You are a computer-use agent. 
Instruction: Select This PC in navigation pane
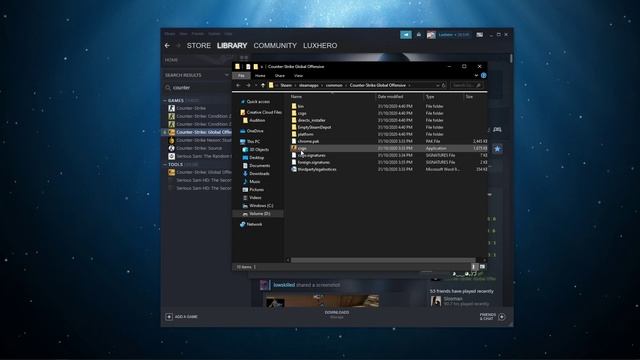pos(250,142)
